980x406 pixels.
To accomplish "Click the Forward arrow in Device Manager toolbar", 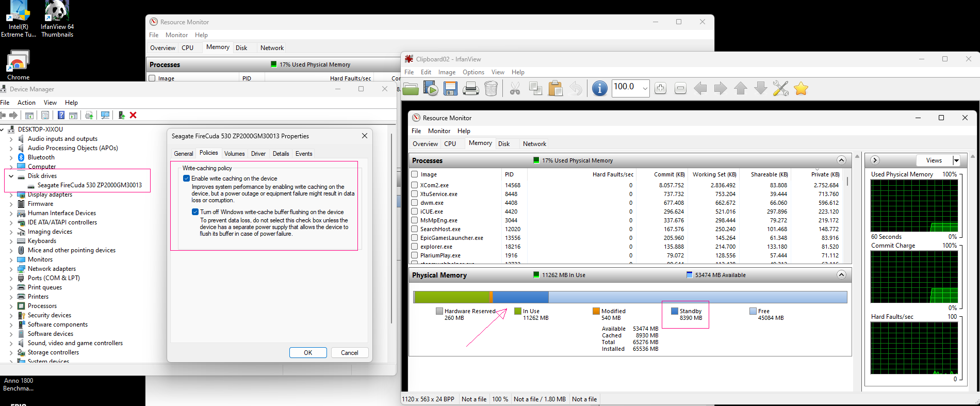I will click(13, 115).
